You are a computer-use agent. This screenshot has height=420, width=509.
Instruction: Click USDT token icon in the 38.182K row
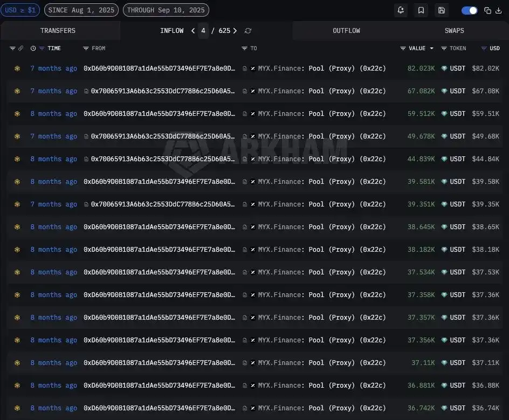coord(444,250)
